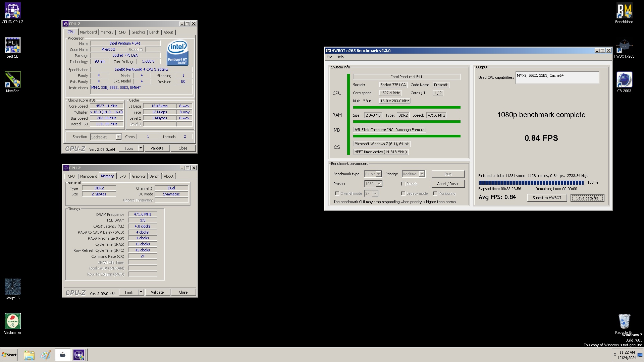Click the upper CPU-Z window title icon

click(66, 24)
